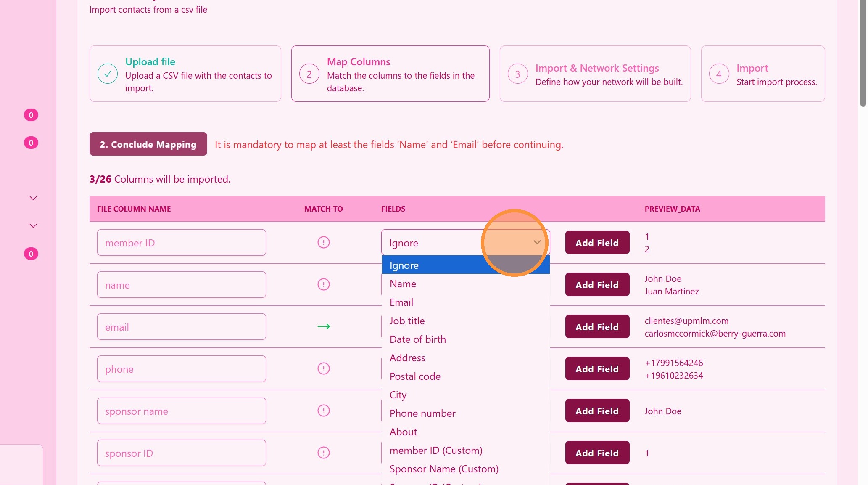Click Add Field for the phone row
Image resolution: width=868 pixels, height=485 pixels.
pyautogui.click(x=597, y=368)
